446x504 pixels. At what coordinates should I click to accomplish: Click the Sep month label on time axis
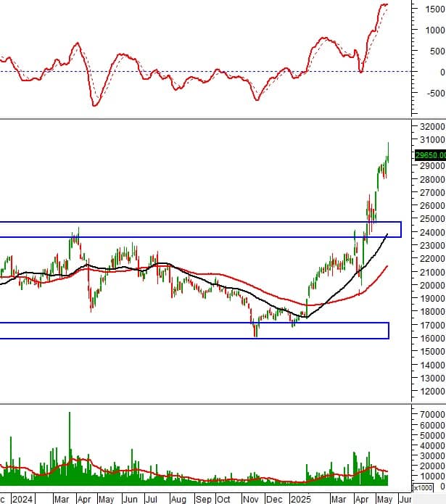pos(203,499)
